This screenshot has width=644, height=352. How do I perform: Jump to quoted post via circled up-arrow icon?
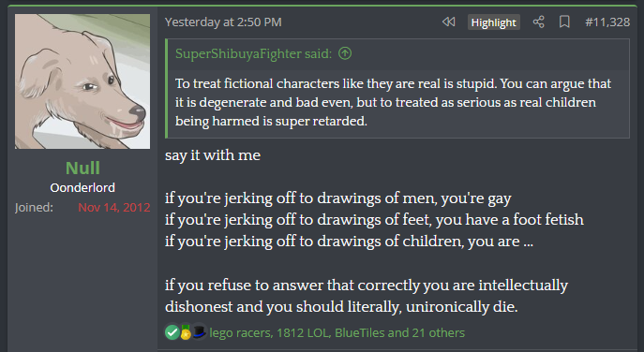click(x=345, y=53)
